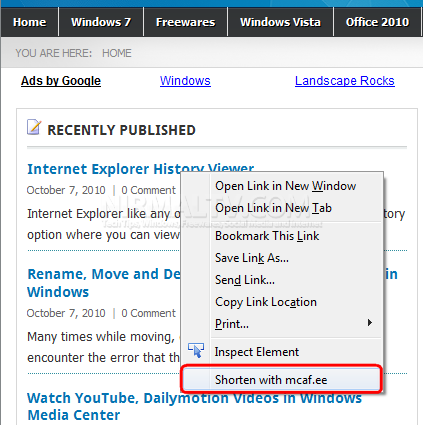
Task: Select the Office 2010 navigation tab
Action: (377, 22)
